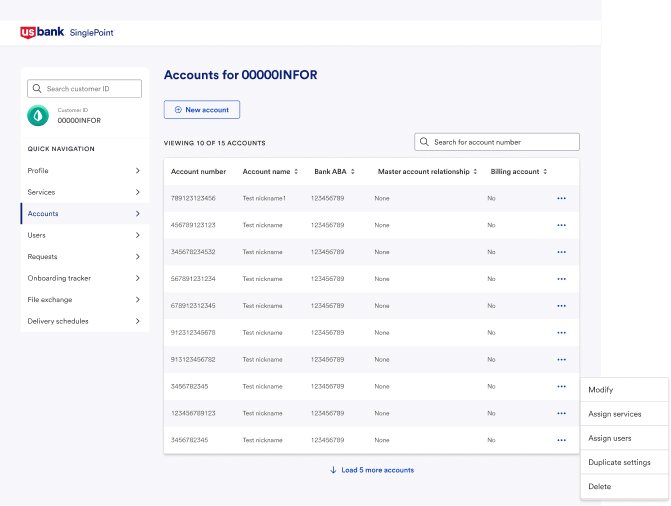Sort table by Bank ABA arrows

coord(353,172)
